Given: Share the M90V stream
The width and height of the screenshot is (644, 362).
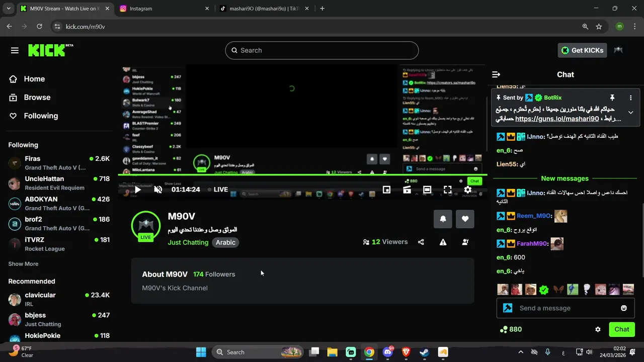Looking at the screenshot, I should click(421, 242).
